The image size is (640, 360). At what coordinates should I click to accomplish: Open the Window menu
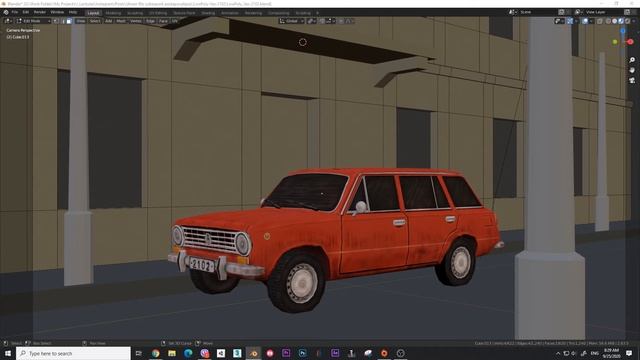(57, 12)
